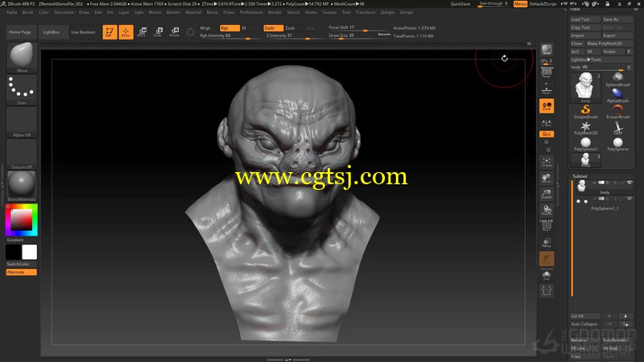The width and height of the screenshot is (644, 362).
Task: Toggle the Alternate button
Action: pos(22,272)
